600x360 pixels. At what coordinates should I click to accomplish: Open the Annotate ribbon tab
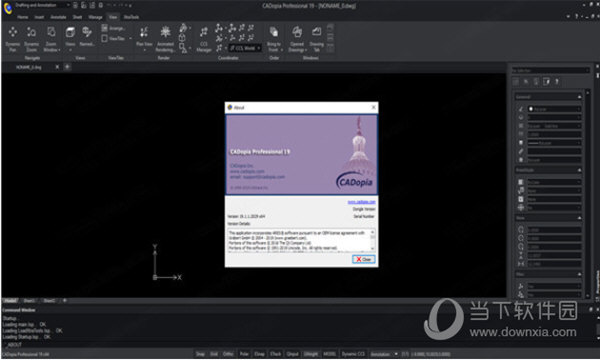pyautogui.click(x=58, y=17)
